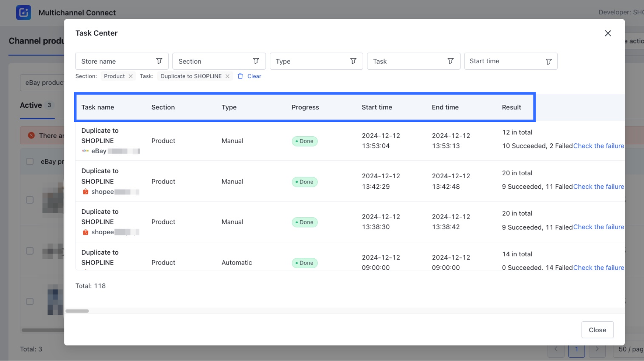644x361 pixels.
Task: Remove the Duplicate to SHOPLINE task tag
Action: click(227, 76)
